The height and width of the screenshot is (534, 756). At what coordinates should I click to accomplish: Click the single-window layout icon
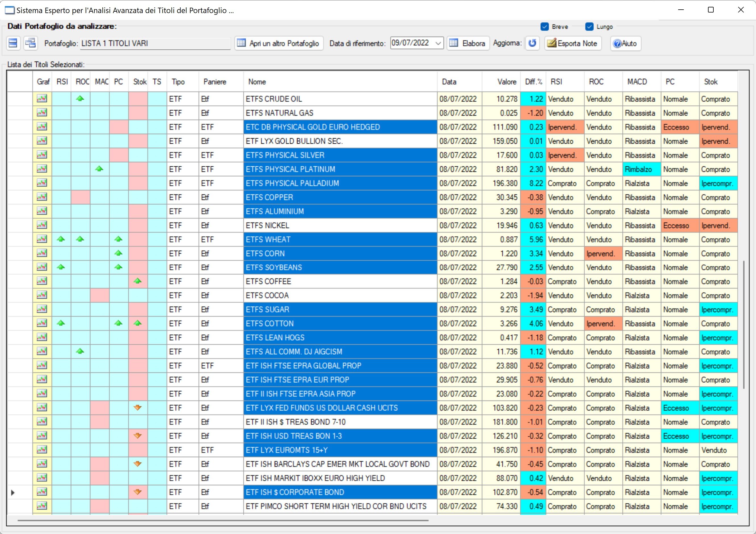(13, 43)
